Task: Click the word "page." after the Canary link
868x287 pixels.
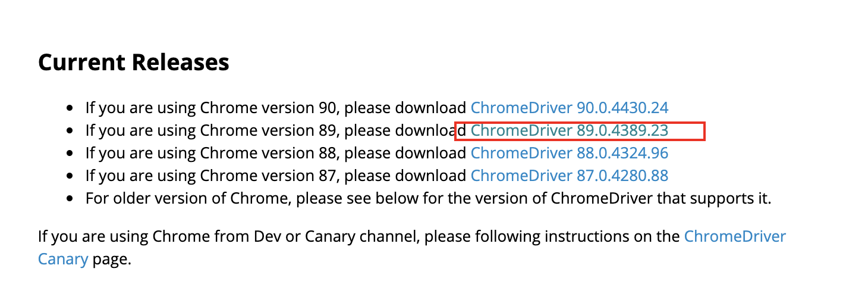Action: tap(111, 260)
